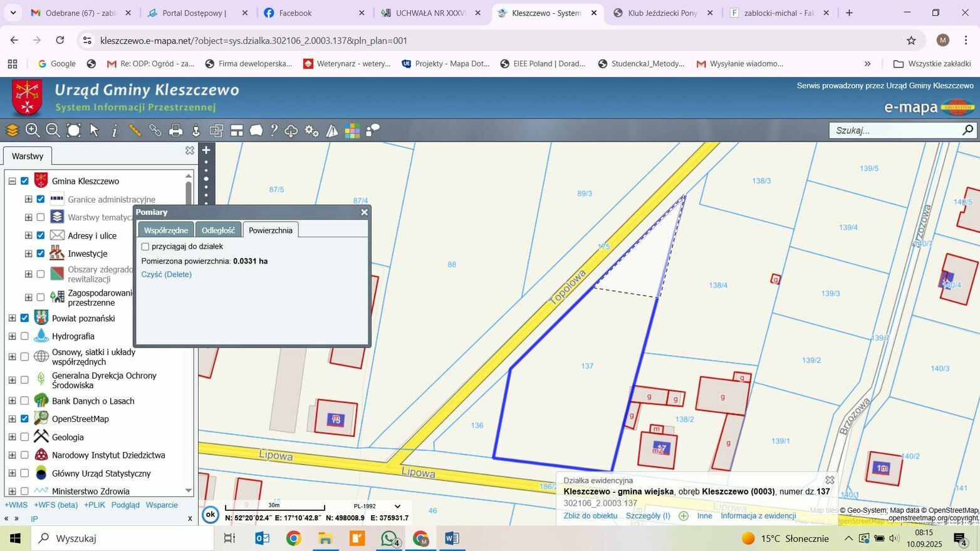Screen dimensions: 980x551
Task: Open the layers stack icon in toolbar
Action: [12, 130]
